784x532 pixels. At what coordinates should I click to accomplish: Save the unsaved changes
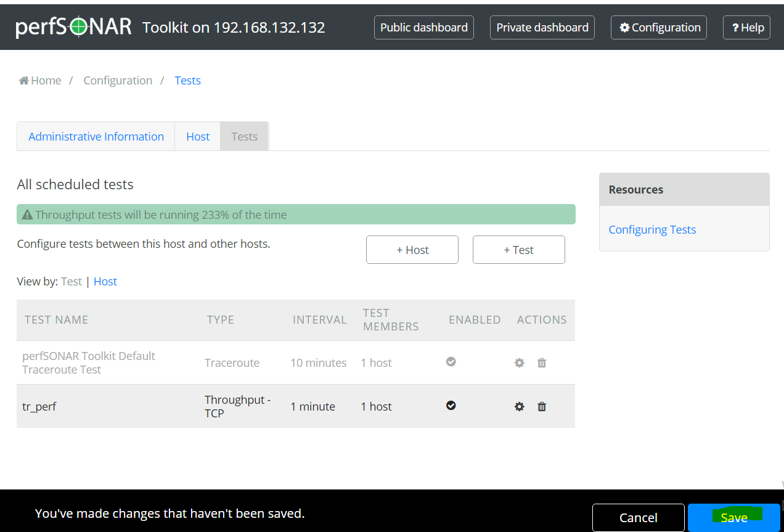click(x=734, y=518)
